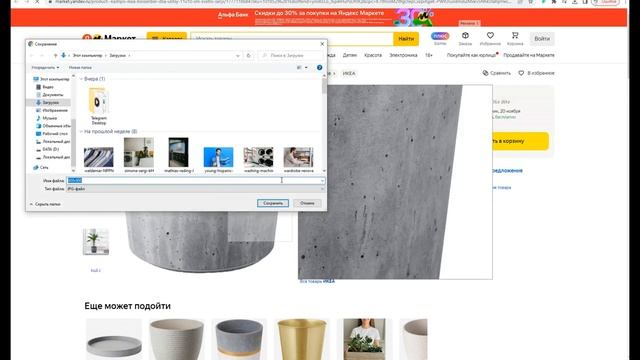The image size is (640, 360).
Task: Add product via В избранное heart
Action: (521, 73)
